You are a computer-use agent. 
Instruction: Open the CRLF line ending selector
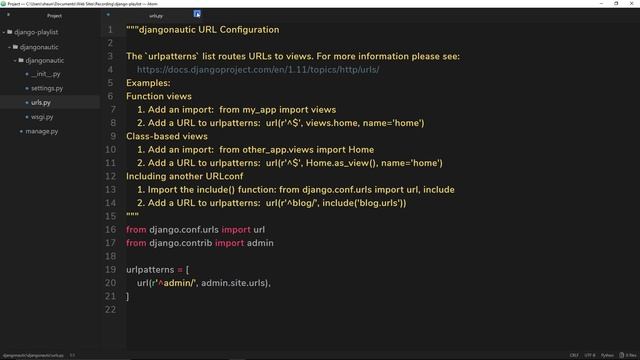[574, 356]
